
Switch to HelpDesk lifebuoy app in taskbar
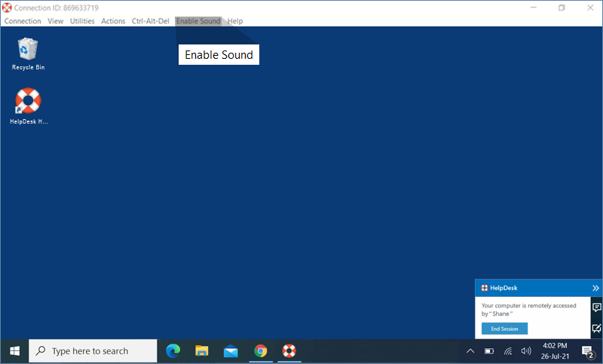pos(289,350)
